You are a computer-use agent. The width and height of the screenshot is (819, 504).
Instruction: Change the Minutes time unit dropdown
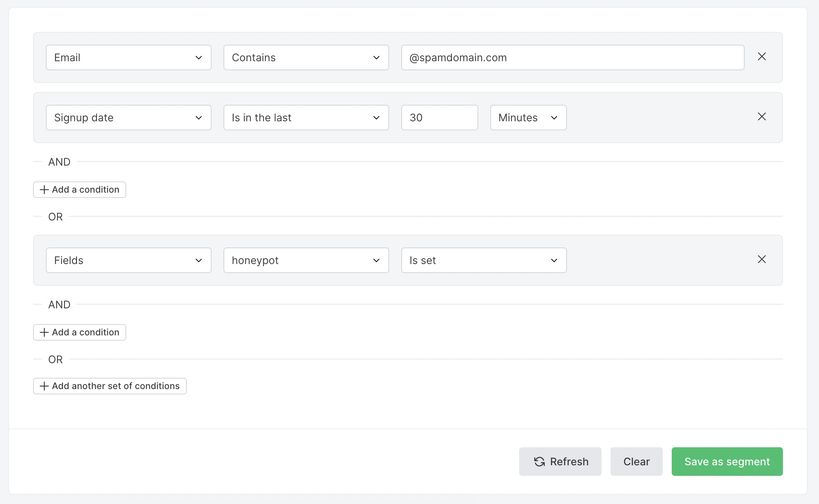tap(528, 118)
